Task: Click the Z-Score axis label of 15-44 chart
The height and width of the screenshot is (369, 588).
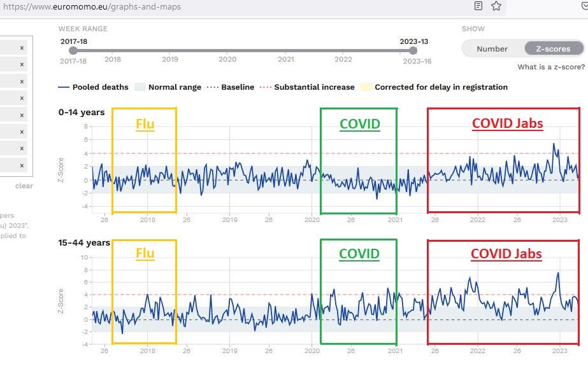Action: (61, 301)
